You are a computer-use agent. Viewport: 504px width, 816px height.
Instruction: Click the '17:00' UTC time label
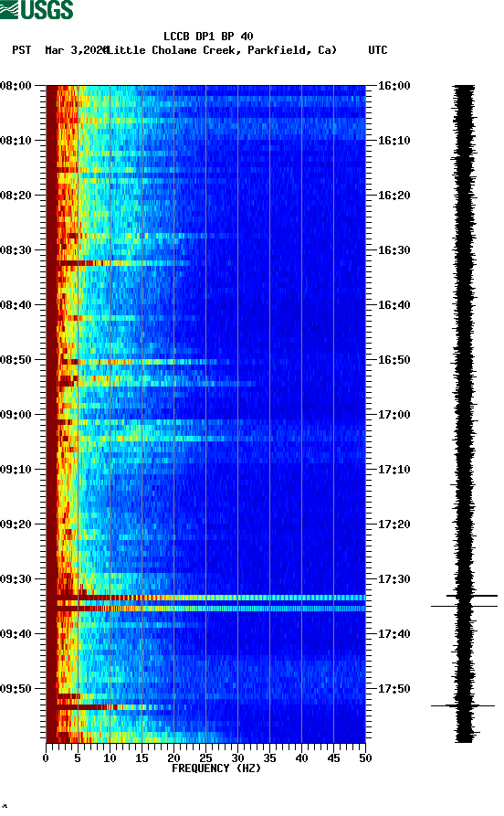coord(394,415)
